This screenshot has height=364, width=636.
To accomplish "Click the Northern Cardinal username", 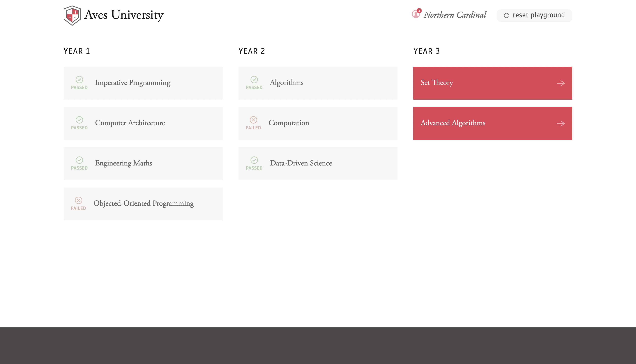I will tap(455, 15).
